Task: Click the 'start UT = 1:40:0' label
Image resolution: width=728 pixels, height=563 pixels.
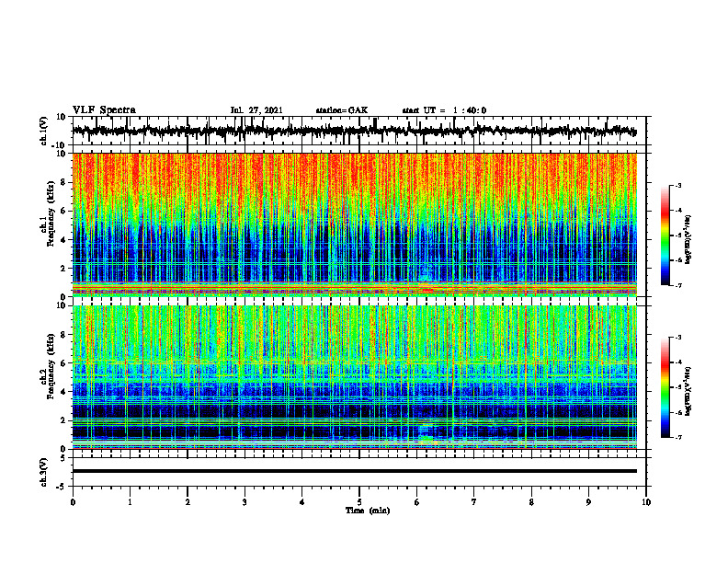Action: click(x=444, y=110)
